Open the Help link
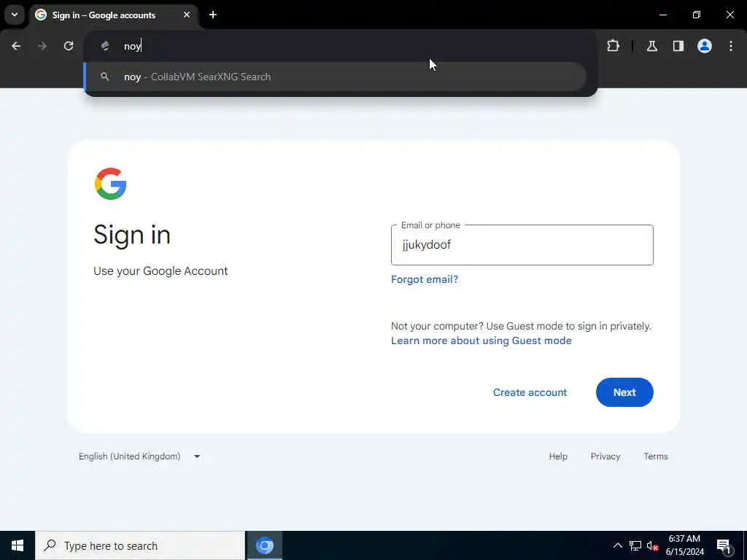747x560 pixels. (558, 456)
